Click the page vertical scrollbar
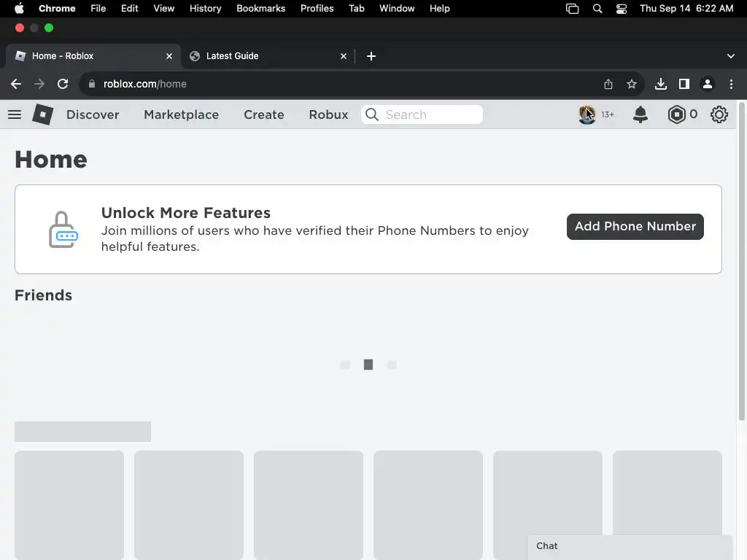 [742, 262]
